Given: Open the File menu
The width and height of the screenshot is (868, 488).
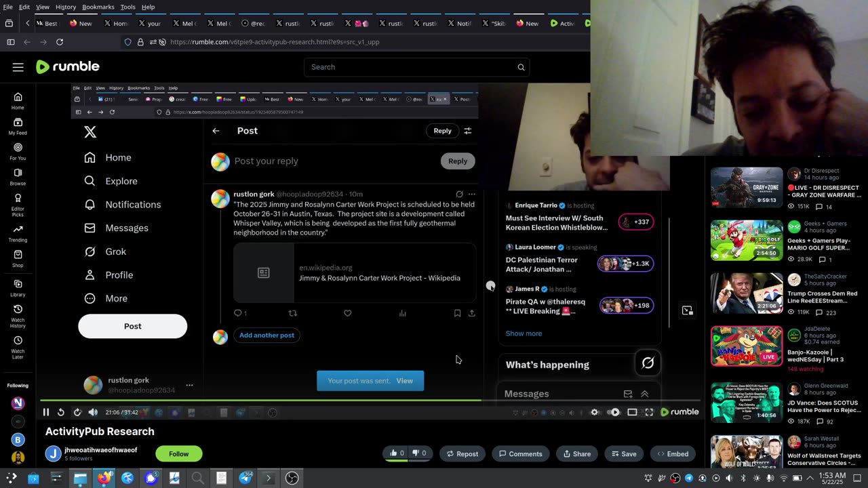Looking at the screenshot, I should [x=8, y=7].
